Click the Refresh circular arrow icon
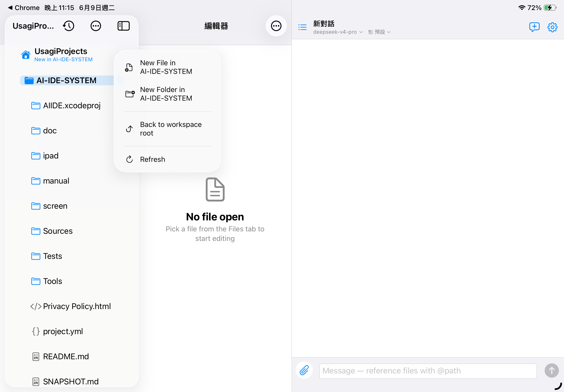The image size is (564, 392). tap(129, 159)
